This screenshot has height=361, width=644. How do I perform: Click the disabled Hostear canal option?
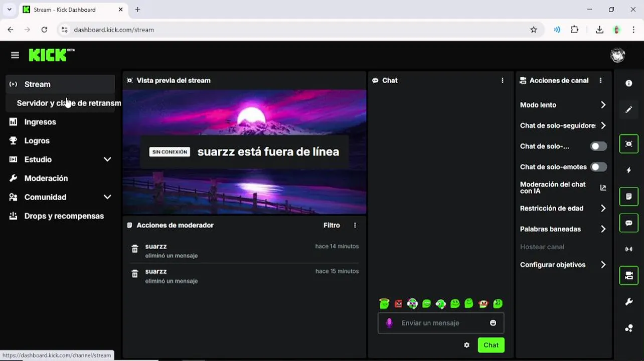[x=542, y=247]
